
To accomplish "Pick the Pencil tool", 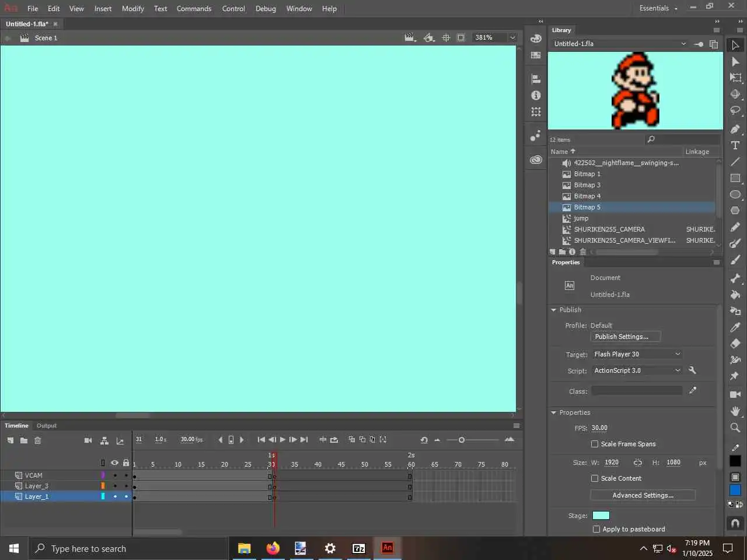I will [735, 227].
